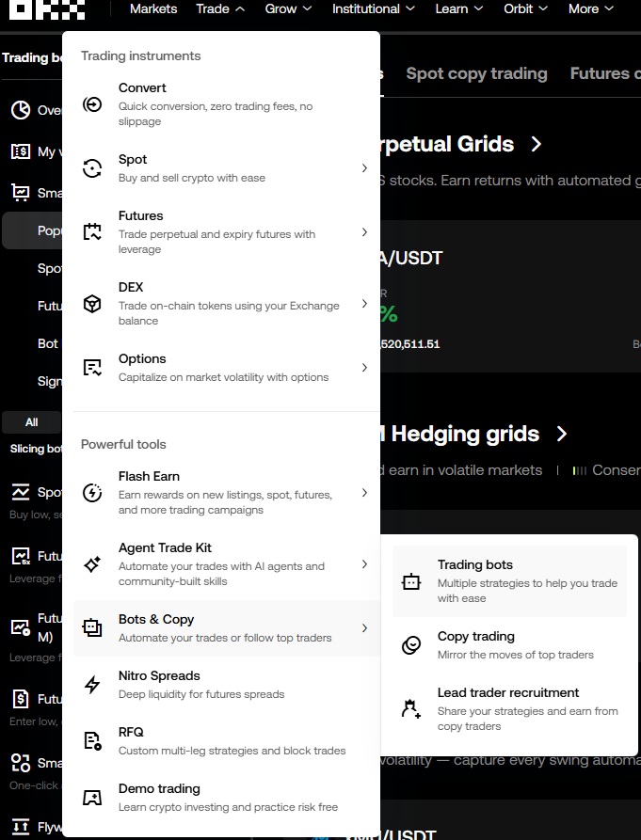Click the All filter button in sidebar

pos(32,422)
